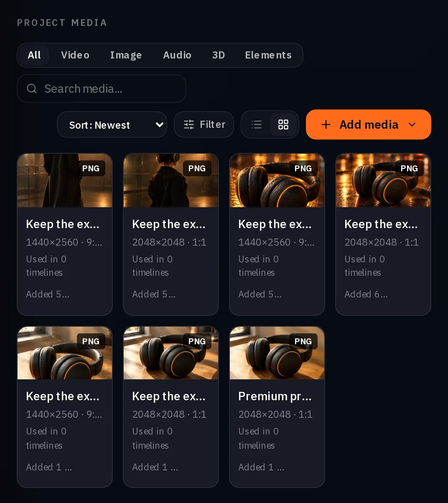Select the Elements tab

click(x=268, y=55)
